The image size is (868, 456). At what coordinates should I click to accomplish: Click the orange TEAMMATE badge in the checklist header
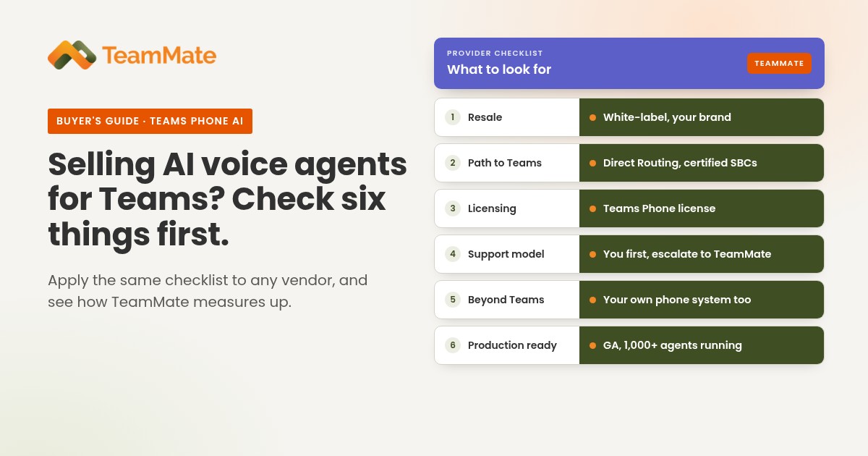click(x=779, y=63)
